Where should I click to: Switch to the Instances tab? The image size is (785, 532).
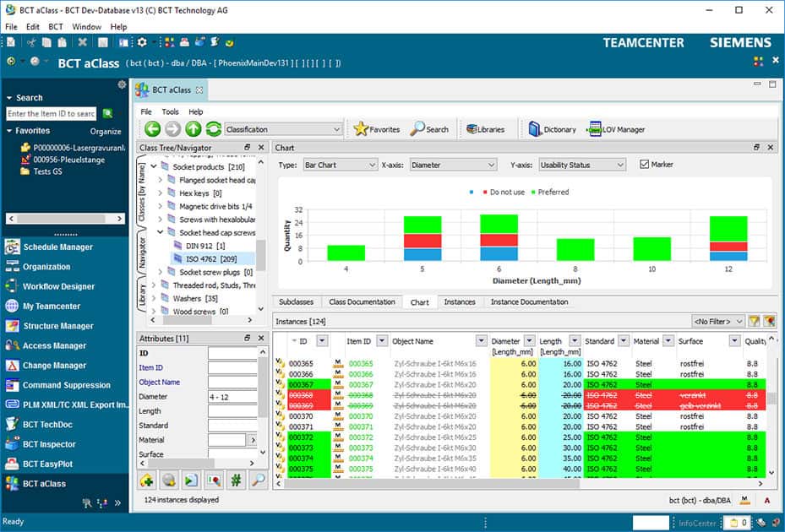click(460, 301)
